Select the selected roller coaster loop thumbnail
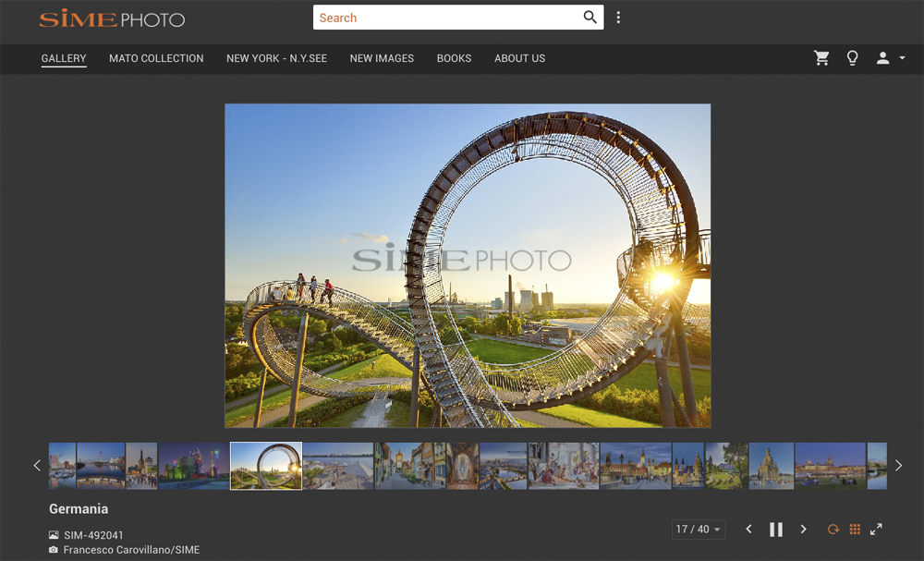This screenshot has height=561, width=924. tap(266, 466)
